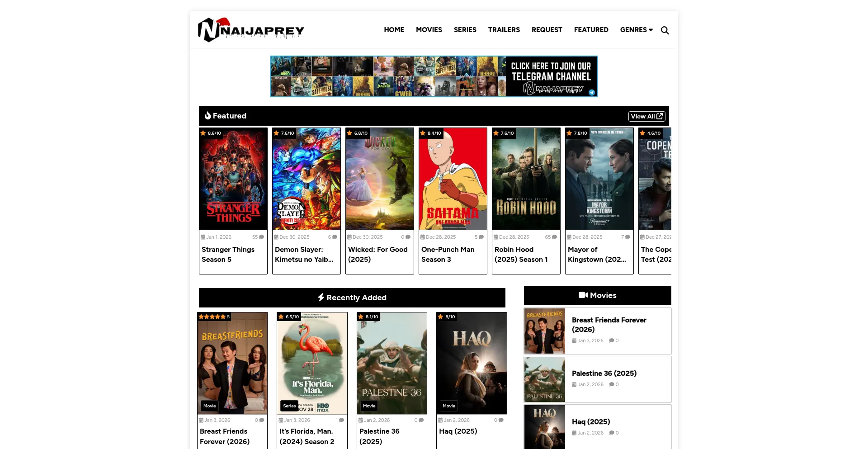Click the 8.4/10 star badge on One-Punch Man
The height and width of the screenshot is (449, 868).
(x=430, y=133)
